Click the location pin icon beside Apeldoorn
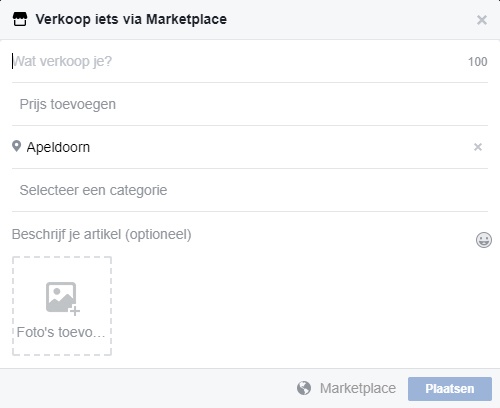The image size is (500, 408). click(16, 146)
